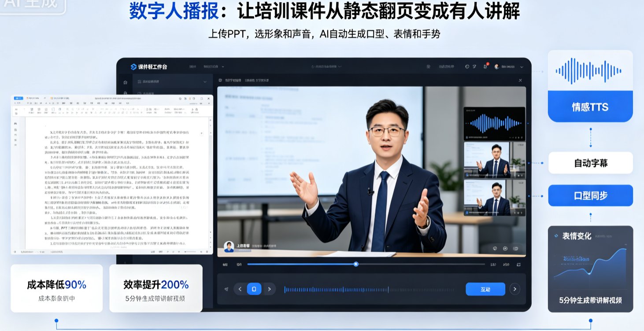The width and height of the screenshot is (644, 331).
Task: Select the middle presenter thumbnail
Action: [x=494, y=160]
